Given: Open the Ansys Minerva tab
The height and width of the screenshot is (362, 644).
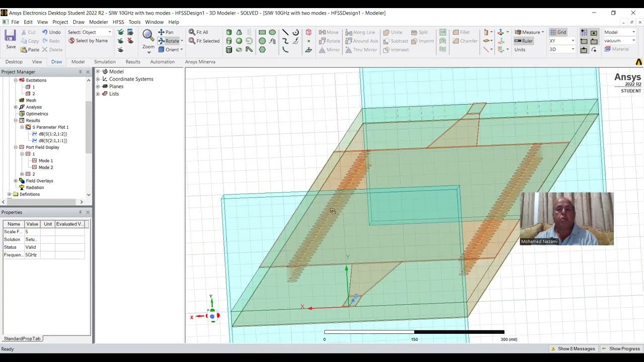Looking at the screenshot, I should pos(200,62).
